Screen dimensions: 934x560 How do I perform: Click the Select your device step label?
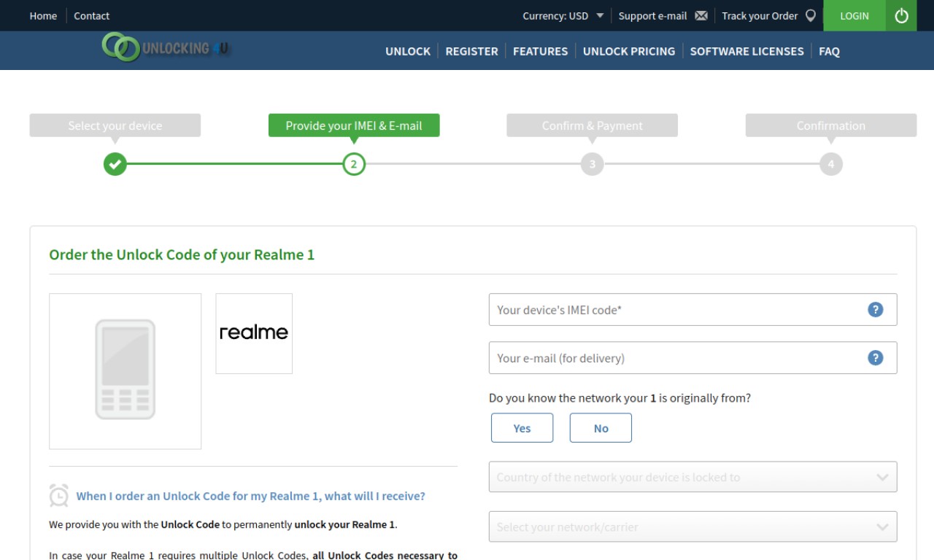(x=115, y=125)
